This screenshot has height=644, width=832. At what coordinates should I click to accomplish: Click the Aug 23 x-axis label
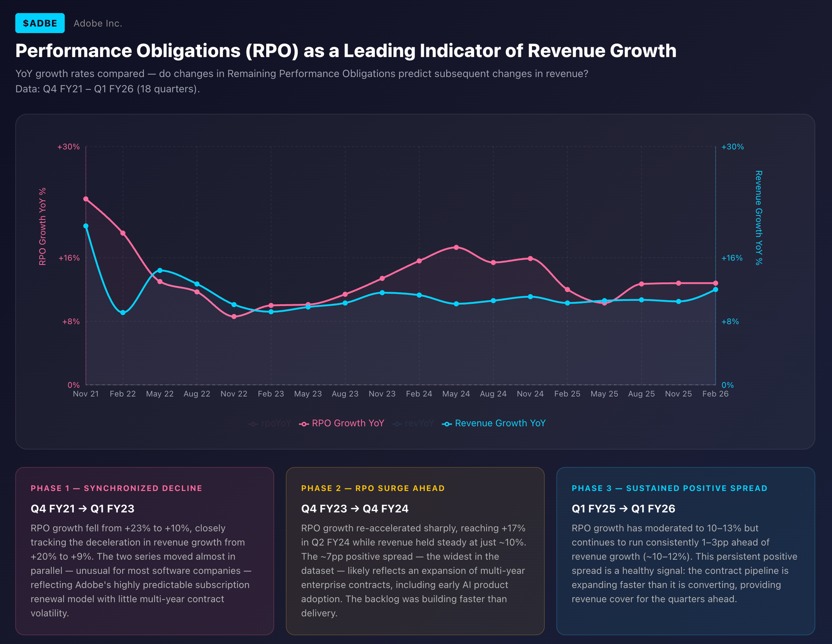click(345, 394)
